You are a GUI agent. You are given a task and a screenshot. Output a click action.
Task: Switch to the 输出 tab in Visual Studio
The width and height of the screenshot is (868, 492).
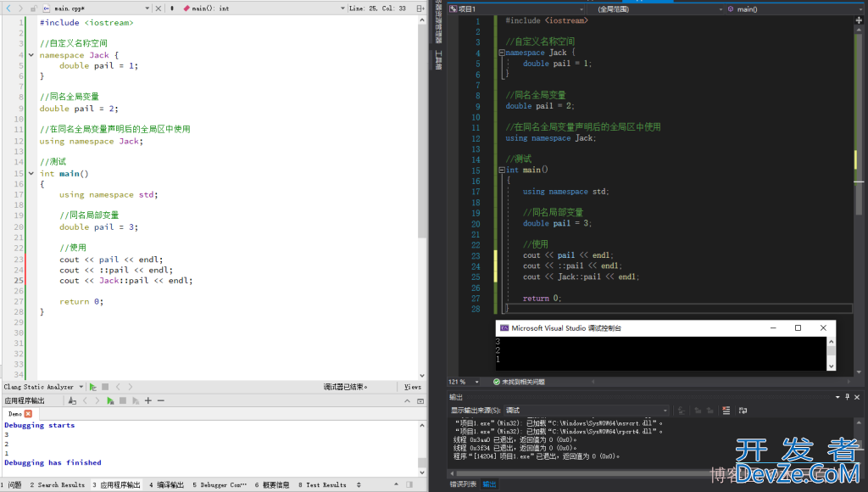(489, 484)
